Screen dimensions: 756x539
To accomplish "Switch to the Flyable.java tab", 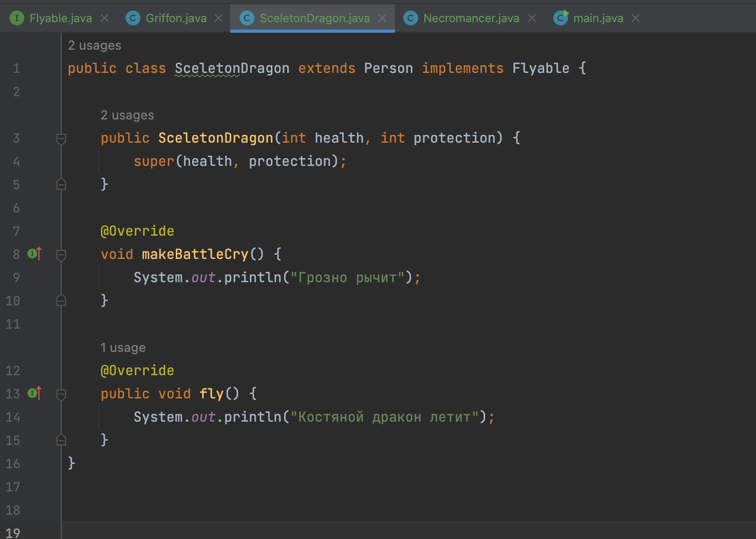I will [x=60, y=18].
